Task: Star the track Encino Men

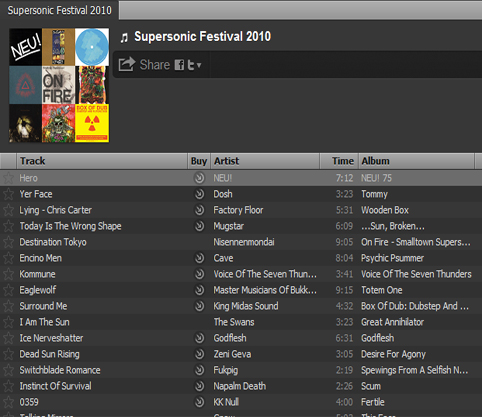Action: click(8, 258)
